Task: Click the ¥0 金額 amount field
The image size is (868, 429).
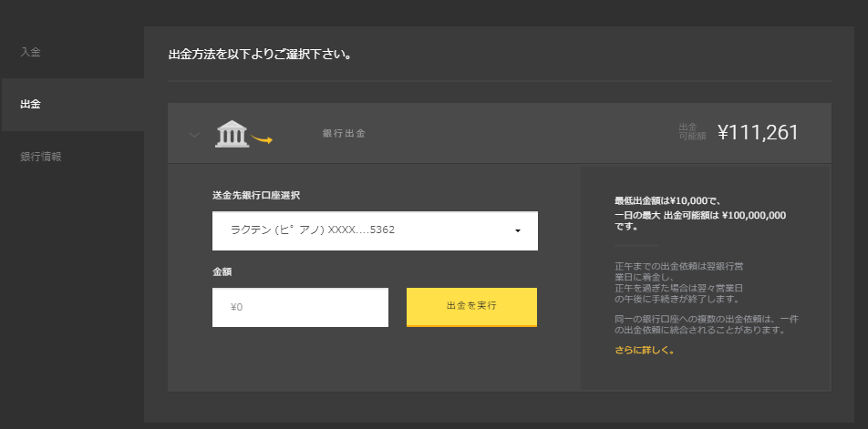Action: 300,307
